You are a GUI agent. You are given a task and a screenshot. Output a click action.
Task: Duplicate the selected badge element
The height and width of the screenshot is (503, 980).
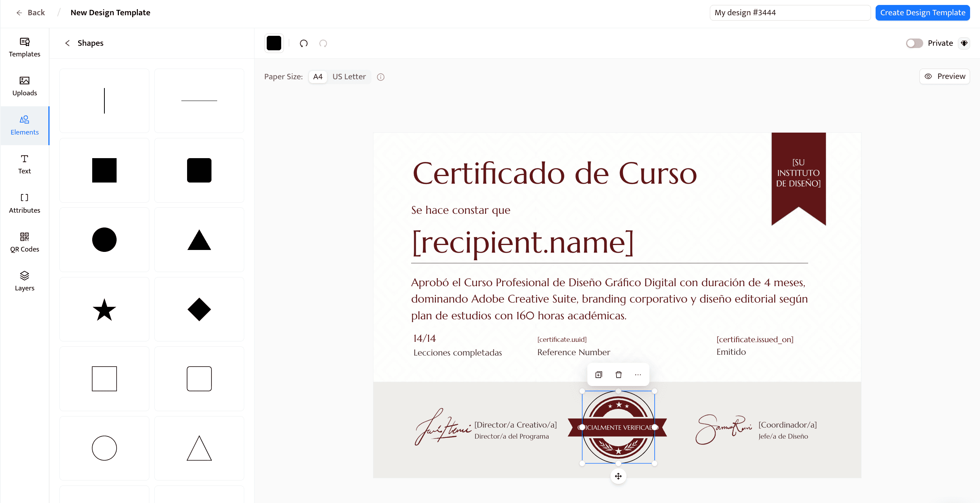(599, 375)
